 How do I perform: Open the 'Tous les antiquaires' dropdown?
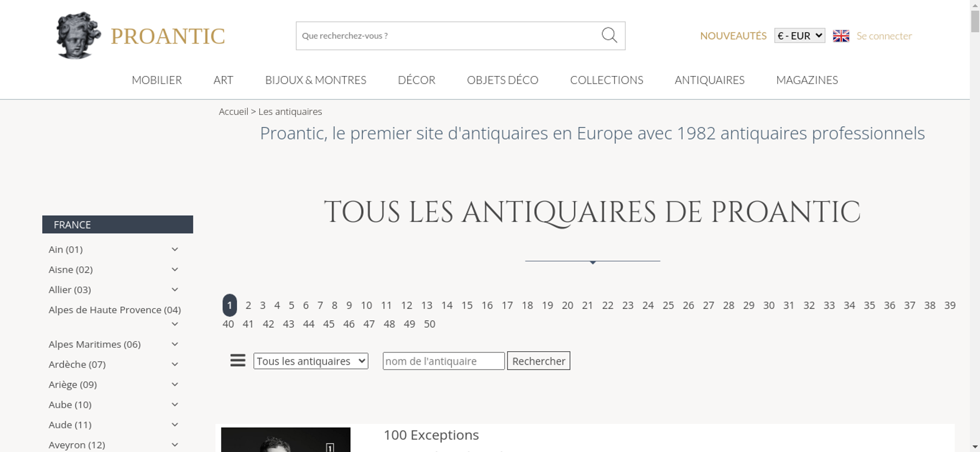click(x=311, y=361)
